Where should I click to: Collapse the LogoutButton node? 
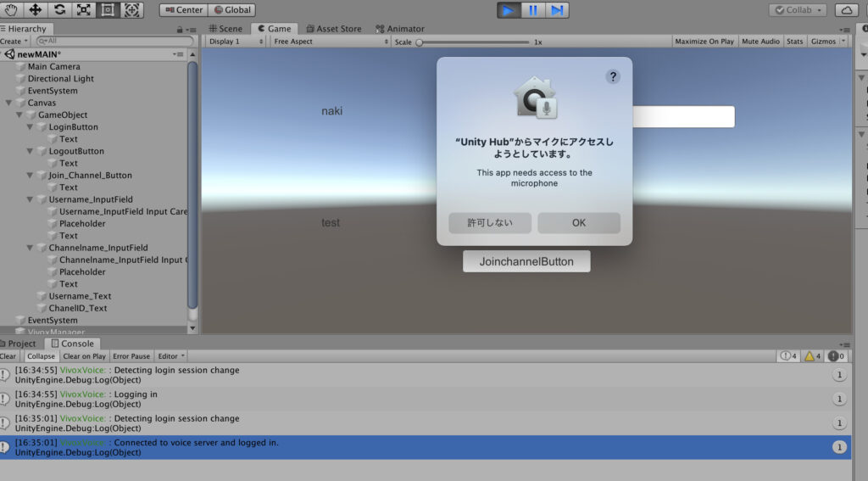tap(30, 151)
